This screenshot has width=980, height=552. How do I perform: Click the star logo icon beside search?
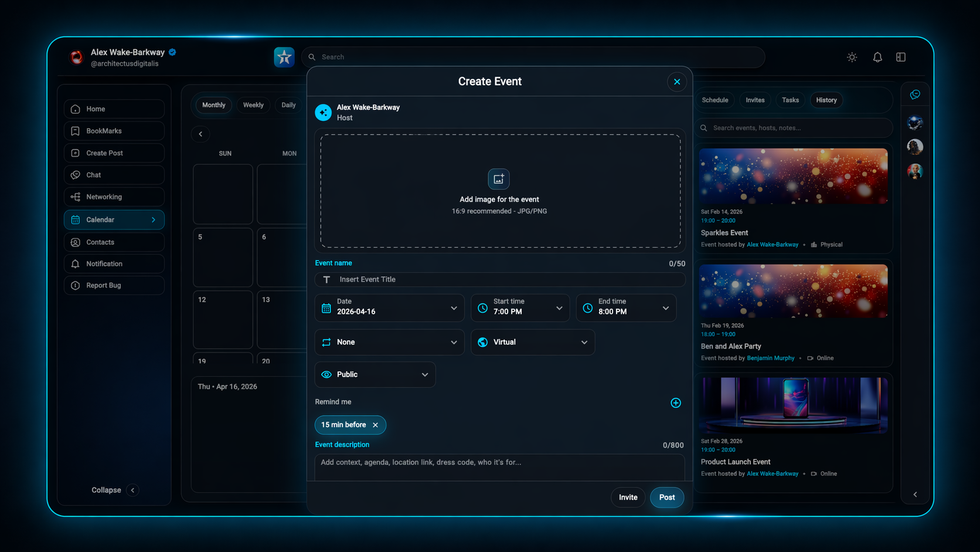[x=284, y=57]
